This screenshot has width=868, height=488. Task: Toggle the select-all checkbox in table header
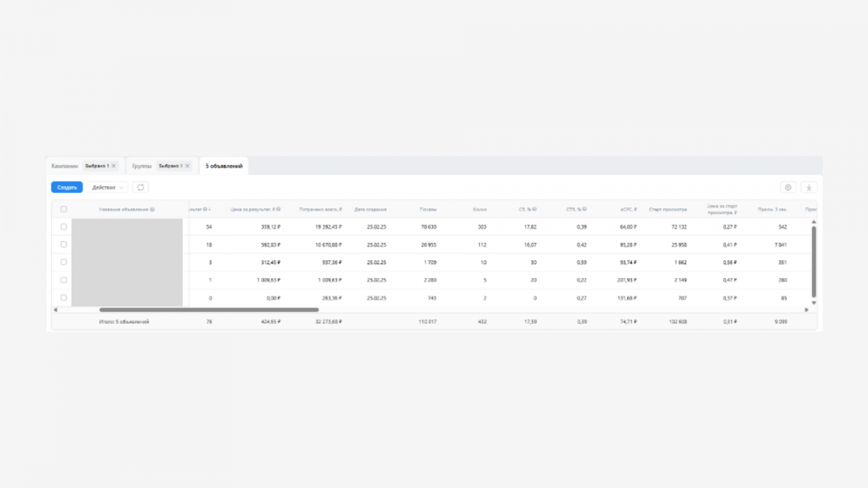click(x=63, y=209)
